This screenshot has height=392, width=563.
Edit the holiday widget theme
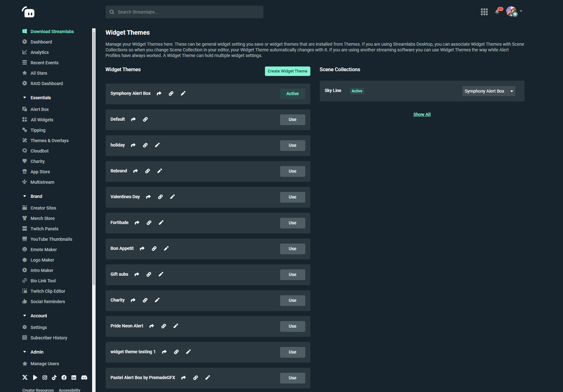coord(157,145)
